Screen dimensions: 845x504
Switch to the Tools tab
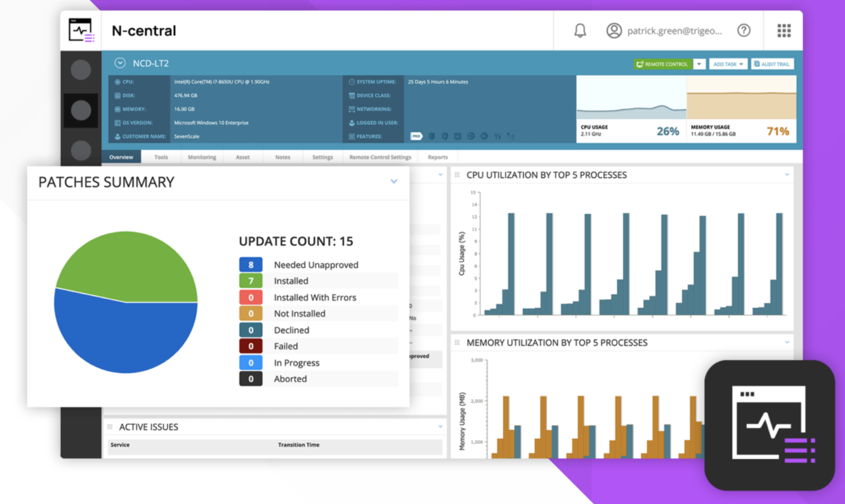point(161,157)
